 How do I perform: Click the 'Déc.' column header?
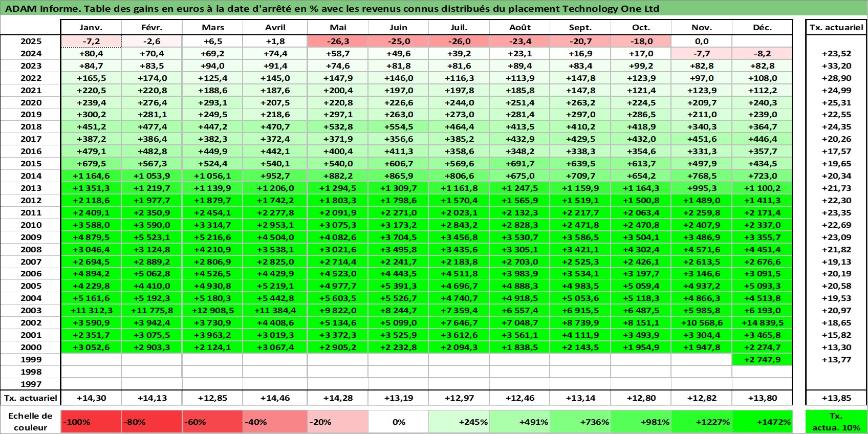click(x=762, y=28)
